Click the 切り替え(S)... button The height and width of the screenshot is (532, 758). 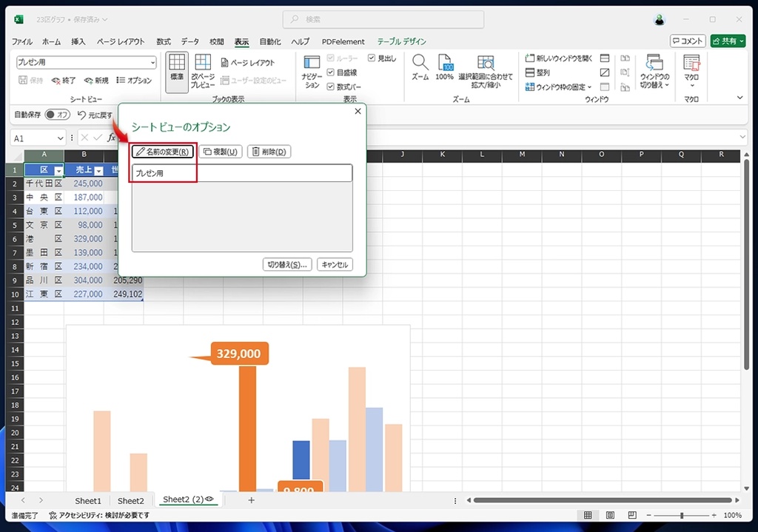[287, 265]
